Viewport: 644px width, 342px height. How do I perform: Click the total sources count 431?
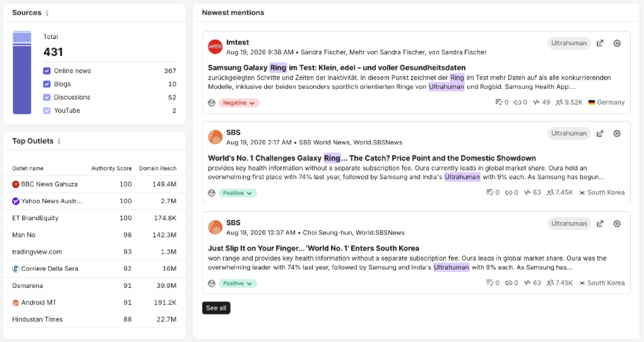click(53, 52)
